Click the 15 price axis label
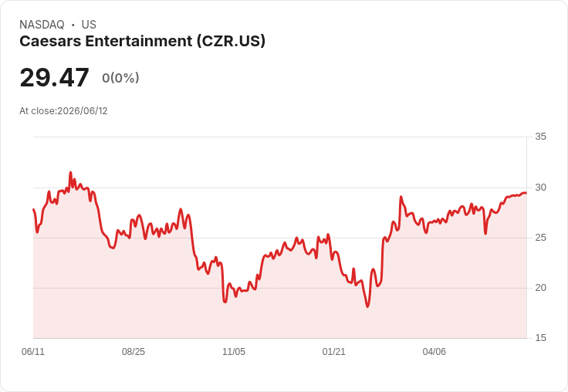 (x=540, y=338)
